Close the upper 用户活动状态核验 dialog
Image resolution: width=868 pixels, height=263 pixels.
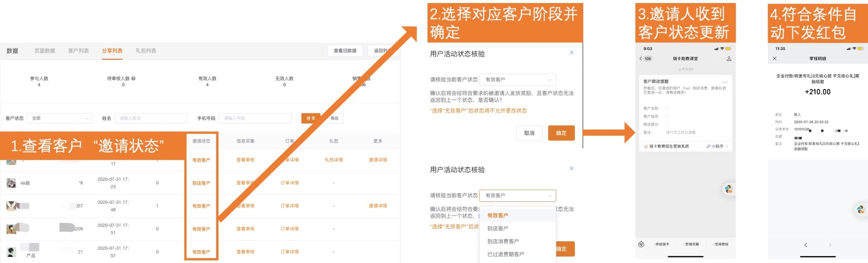[x=571, y=52]
